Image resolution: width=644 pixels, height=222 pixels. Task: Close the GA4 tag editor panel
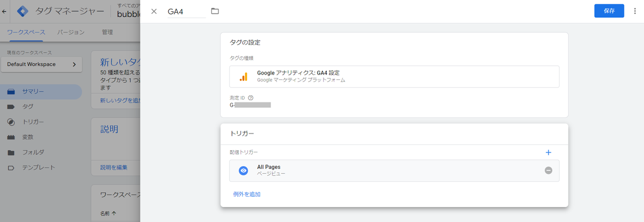tap(154, 11)
